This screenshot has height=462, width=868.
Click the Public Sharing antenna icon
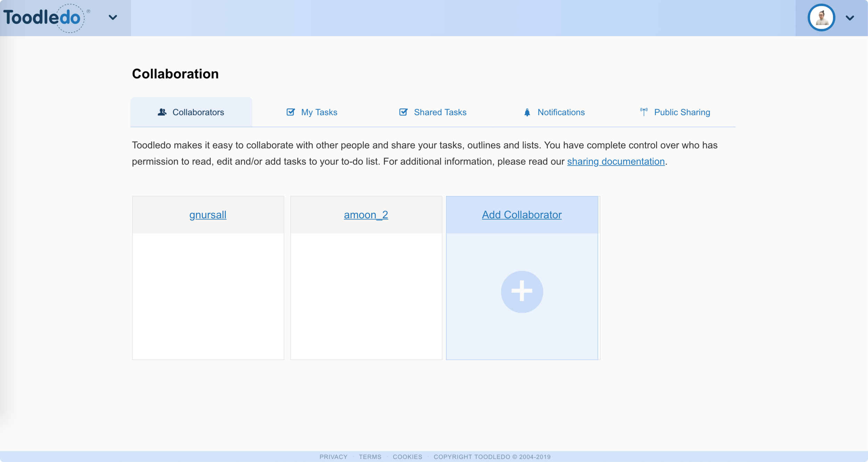coord(644,112)
